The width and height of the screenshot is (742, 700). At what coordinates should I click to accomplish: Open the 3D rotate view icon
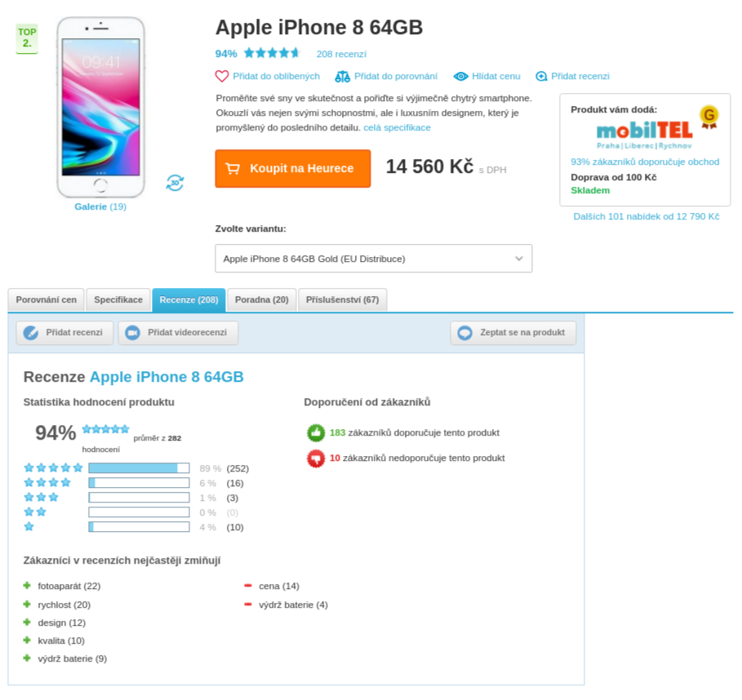point(175,183)
